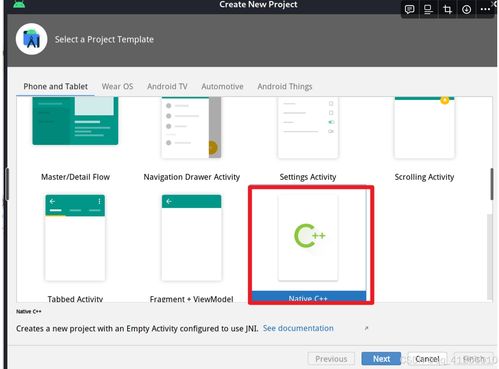Click the Navigation Drawer Activity label
This screenshot has width=499, height=369.
[x=192, y=177]
